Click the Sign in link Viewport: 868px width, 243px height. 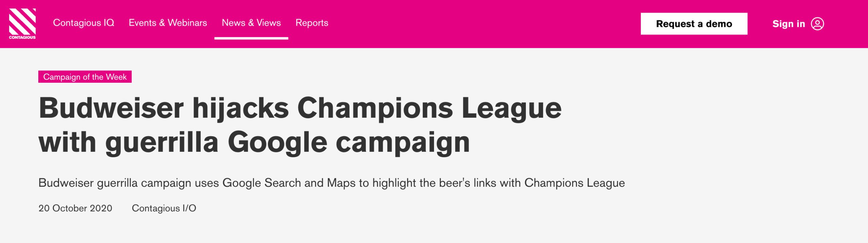[x=788, y=24]
